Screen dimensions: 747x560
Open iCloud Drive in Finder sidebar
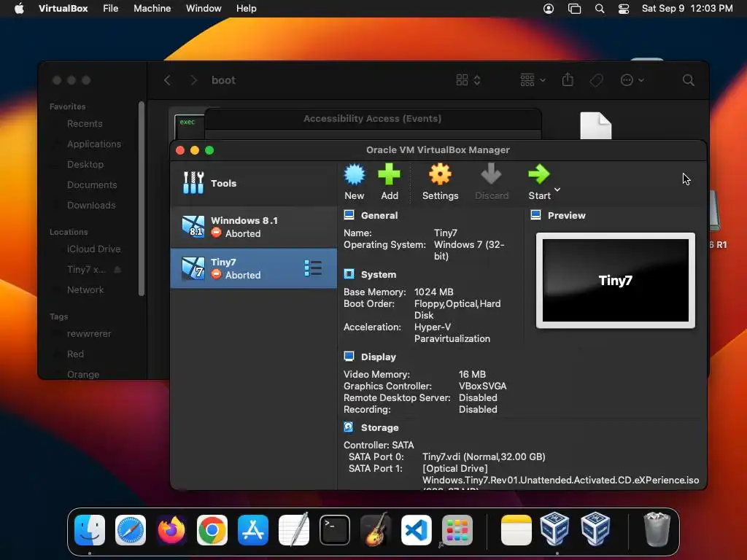(x=93, y=249)
